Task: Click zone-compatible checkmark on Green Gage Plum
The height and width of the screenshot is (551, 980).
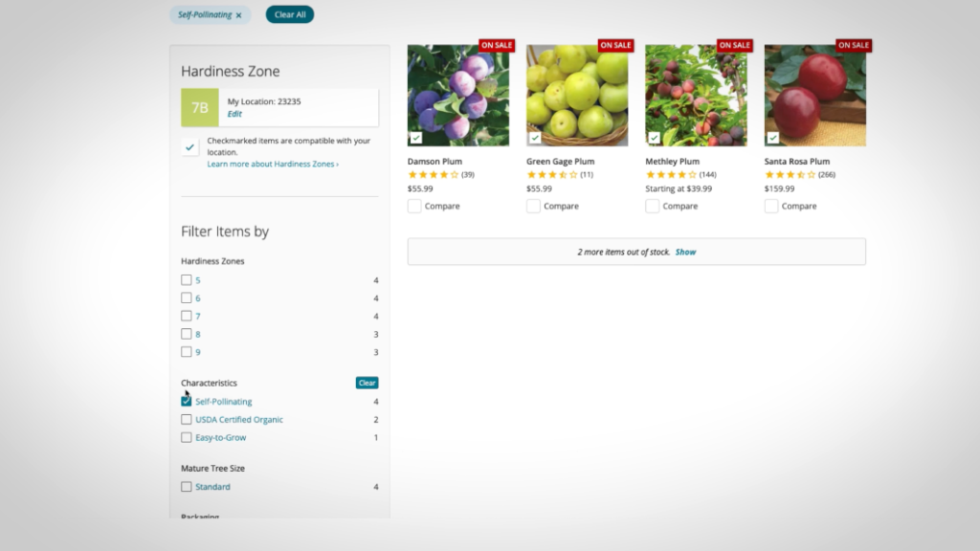Action: click(x=535, y=138)
